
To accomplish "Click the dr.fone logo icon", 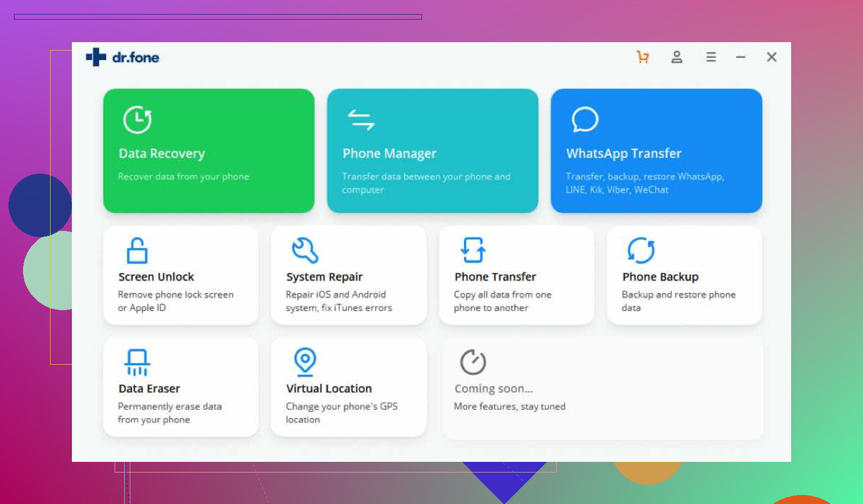I will 96,57.
